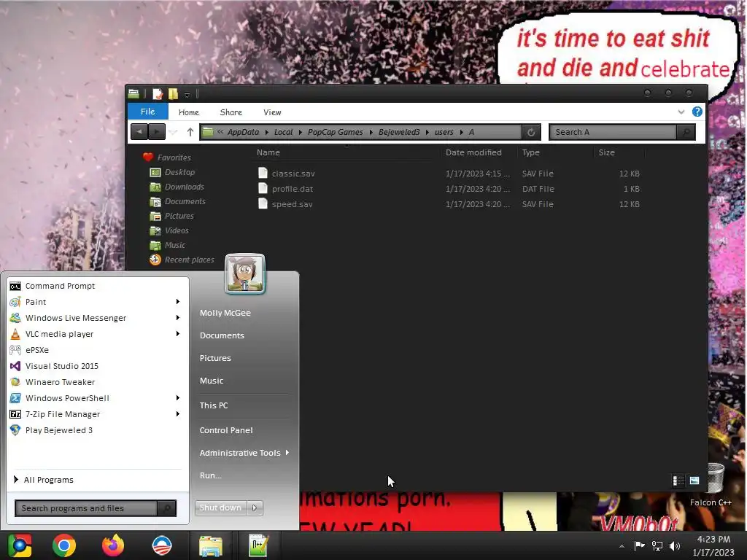Click the Quick Access new folder icon

173,94
